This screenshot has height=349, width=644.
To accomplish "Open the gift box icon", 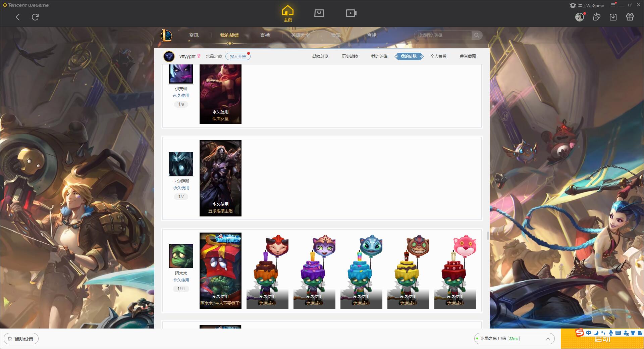I will 630,17.
